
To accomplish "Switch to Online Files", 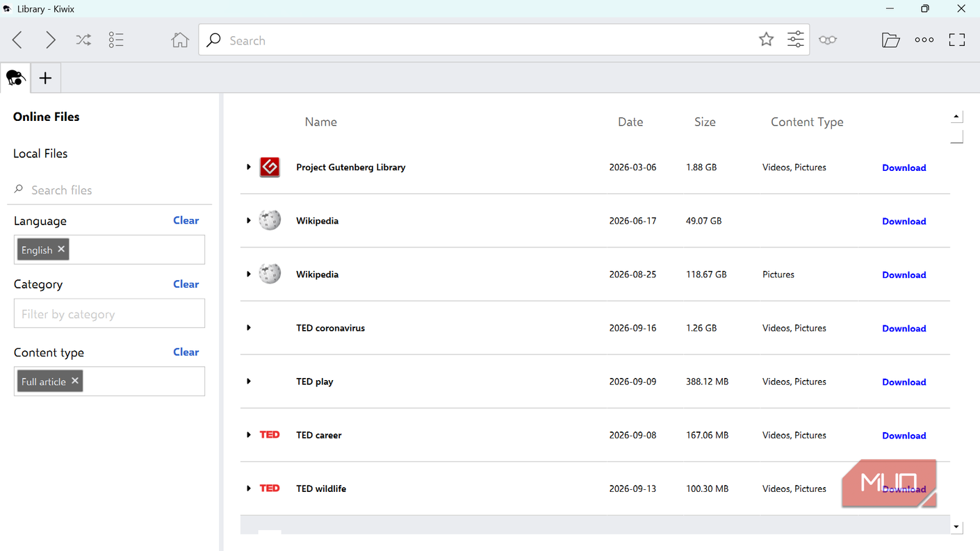I will (x=47, y=117).
